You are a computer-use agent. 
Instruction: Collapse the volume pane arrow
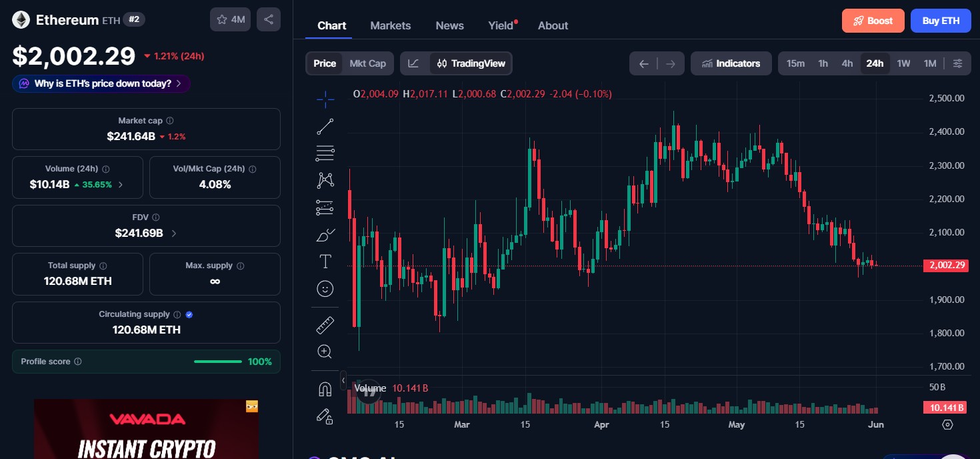(343, 381)
